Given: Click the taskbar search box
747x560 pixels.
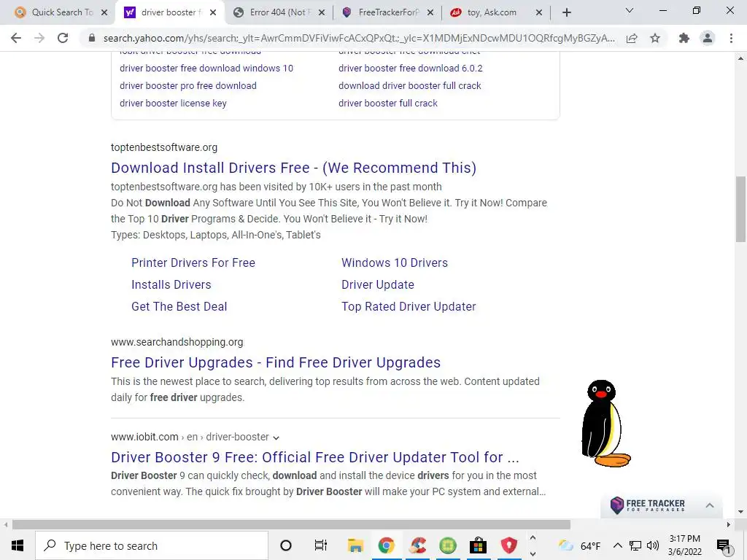Looking at the screenshot, I should click(x=152, y=545).
